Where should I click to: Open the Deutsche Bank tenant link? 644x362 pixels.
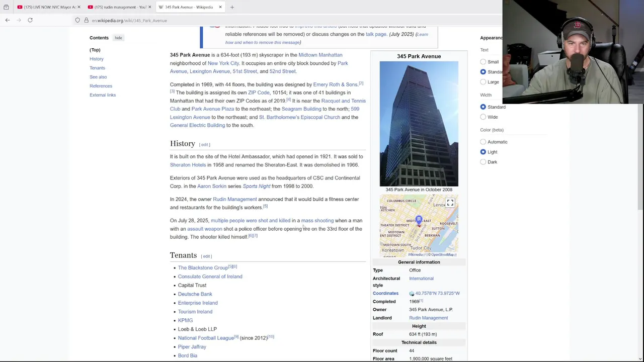pos(195,294)
